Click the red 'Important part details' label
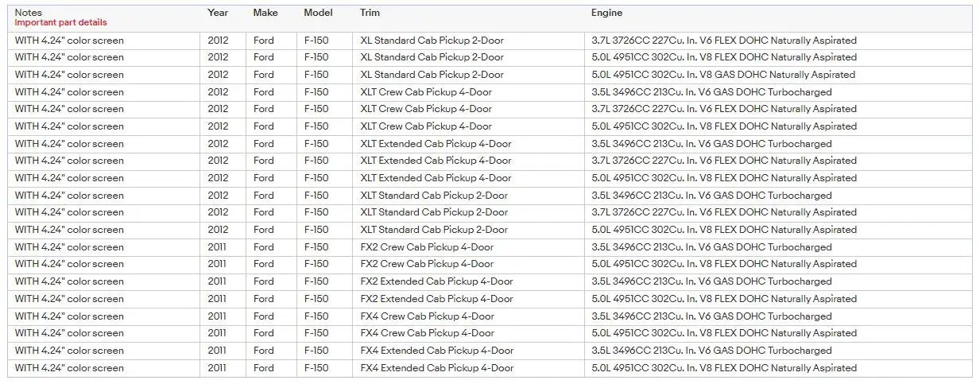Image resolution: width=980 pixels, height=384 pixels. [60, 23]
